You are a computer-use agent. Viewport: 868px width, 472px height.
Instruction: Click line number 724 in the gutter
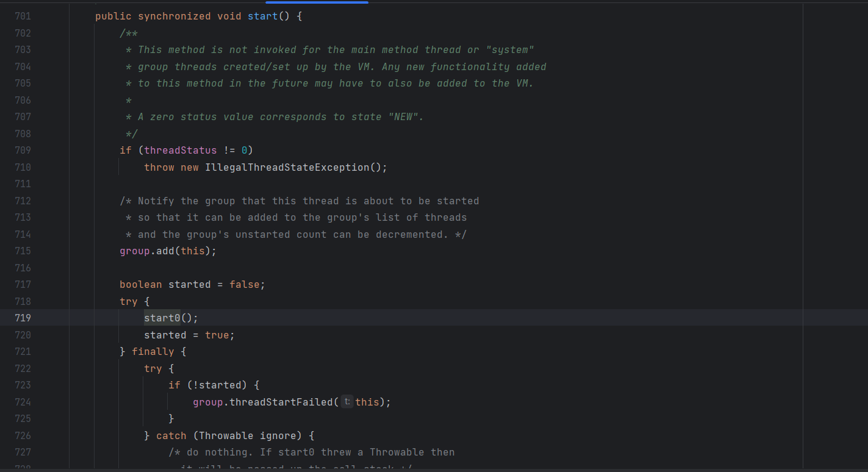23,402
